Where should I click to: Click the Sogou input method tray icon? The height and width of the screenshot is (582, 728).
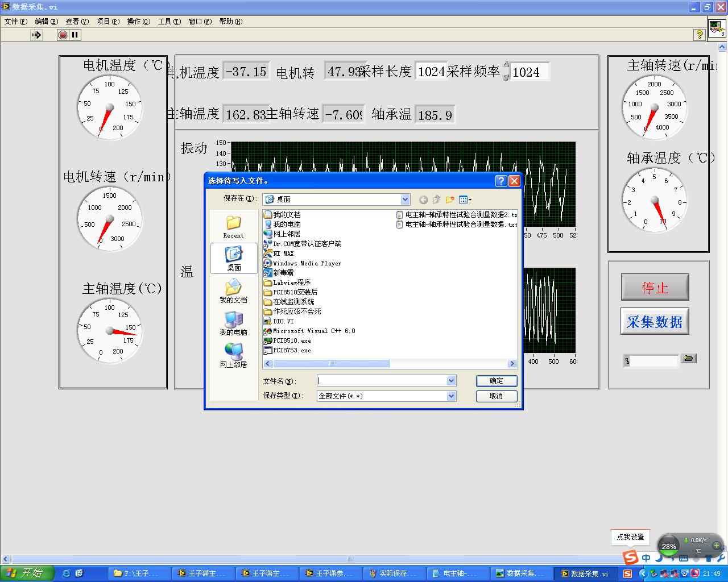627,573
